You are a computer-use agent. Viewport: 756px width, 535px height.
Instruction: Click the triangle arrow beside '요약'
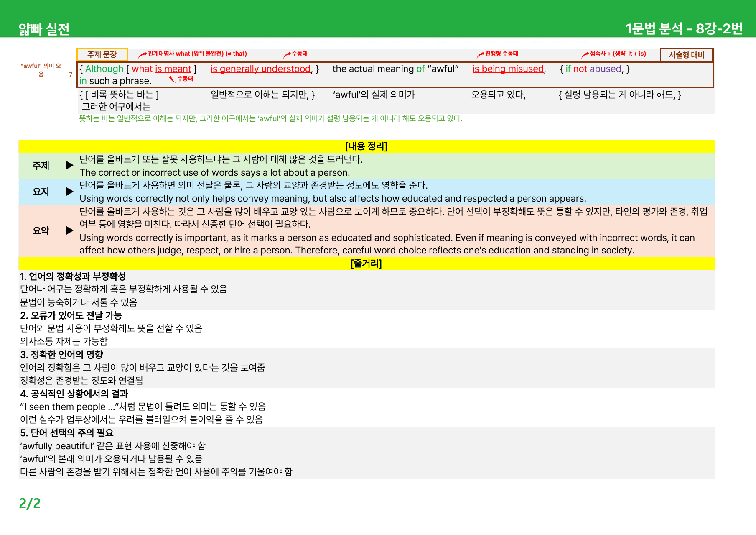point(70,230)
